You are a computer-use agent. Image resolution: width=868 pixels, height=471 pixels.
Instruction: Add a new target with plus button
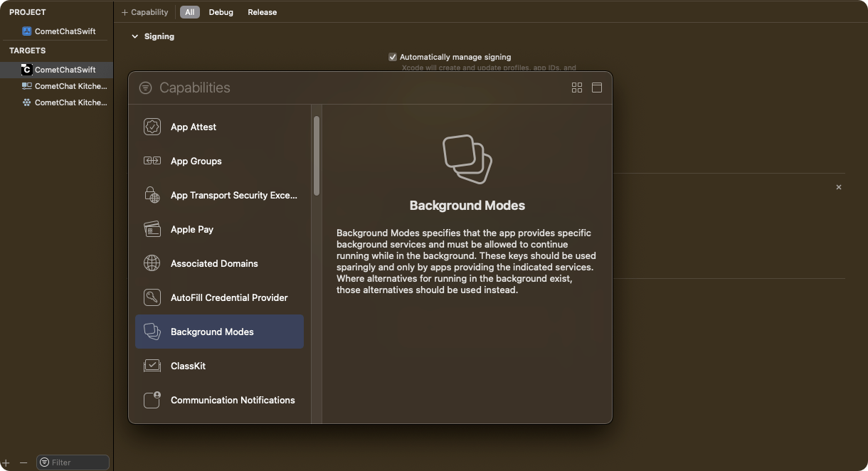click(x=6, y=462)
